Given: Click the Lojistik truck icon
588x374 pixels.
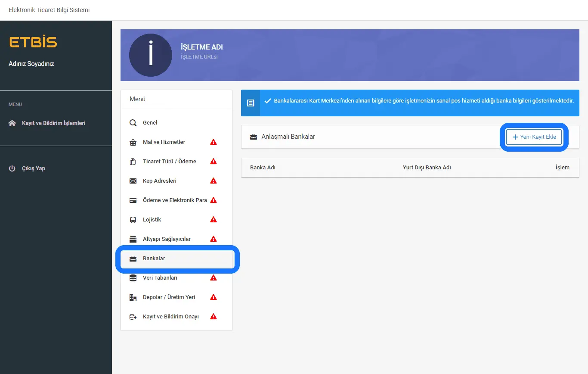Looking at the screenshot, I should pyautogui.click(x=133, y=220).
